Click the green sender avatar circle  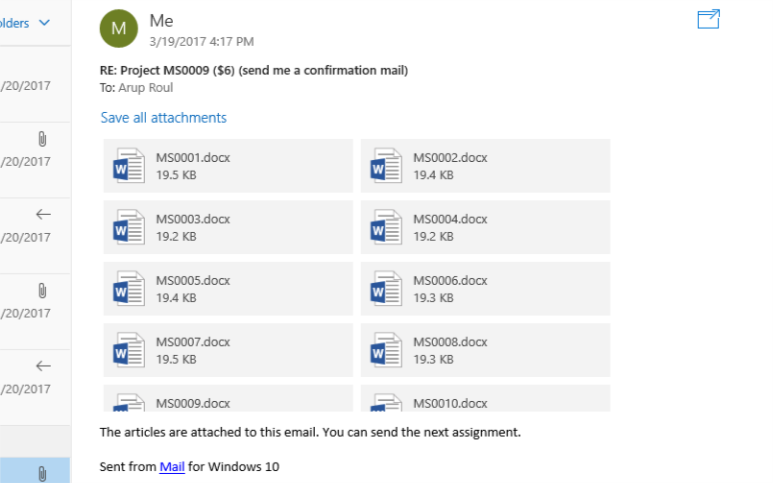(119, 28)
